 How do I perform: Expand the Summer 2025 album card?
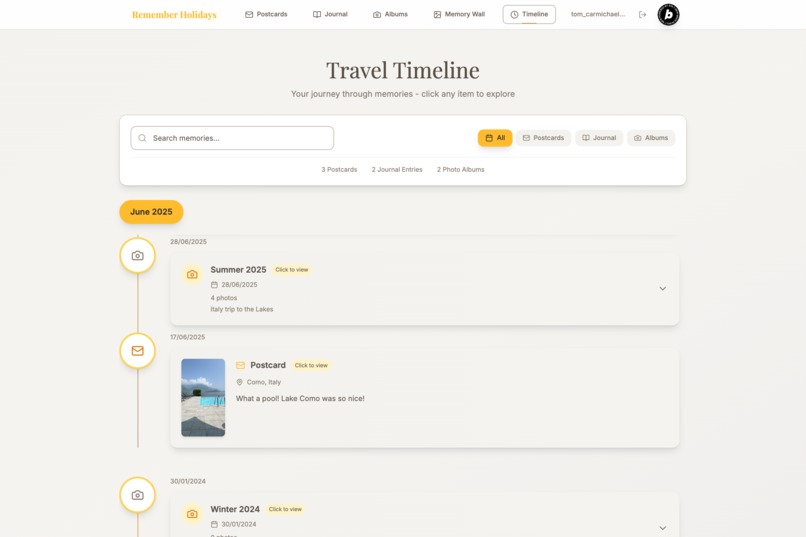click(663, 289)
